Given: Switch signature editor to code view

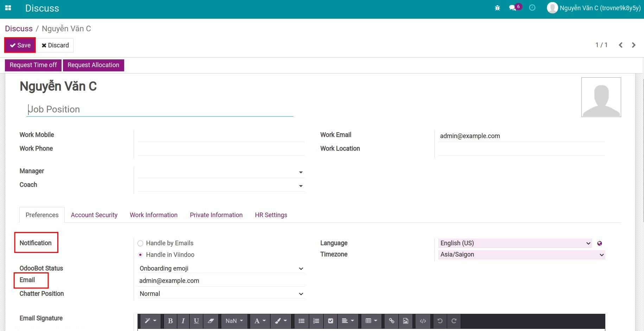Looking at the screenshot, I should [x=423, y=321].
